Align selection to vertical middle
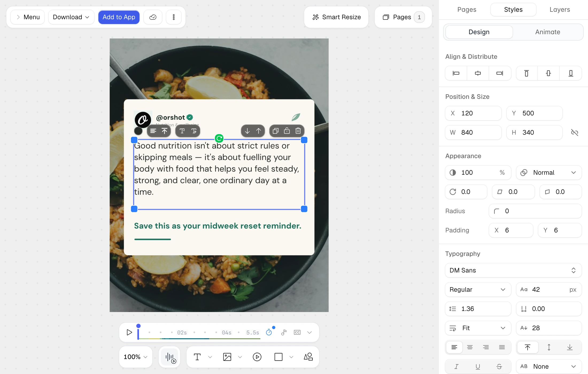Viewport: 588px width, 374px height. [x=548, y=73]
